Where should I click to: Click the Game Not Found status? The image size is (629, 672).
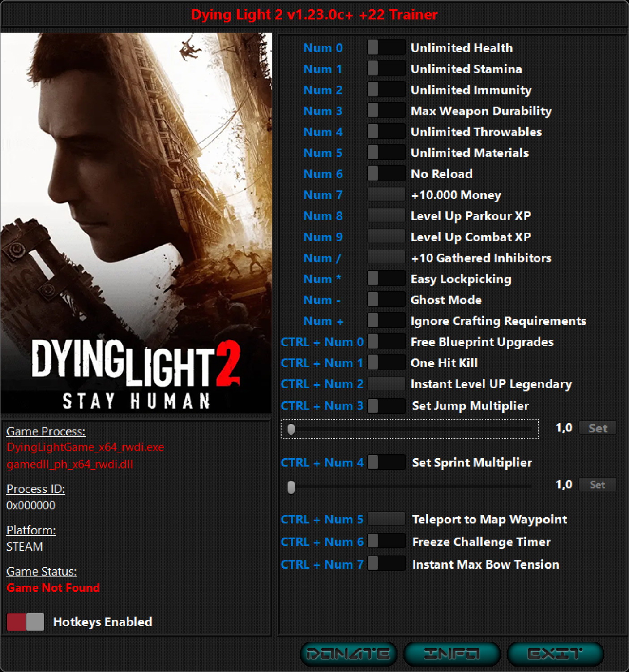tap(53, 588)
